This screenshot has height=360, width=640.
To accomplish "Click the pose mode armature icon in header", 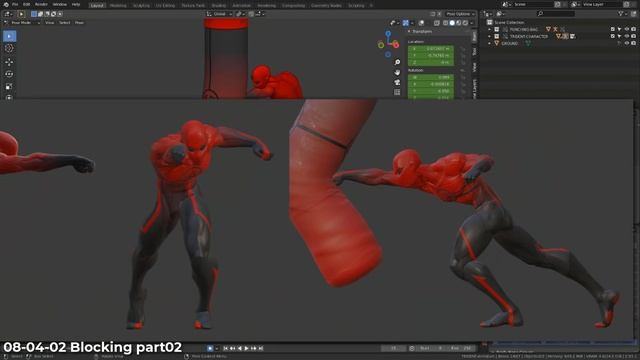I will (6, 23).
